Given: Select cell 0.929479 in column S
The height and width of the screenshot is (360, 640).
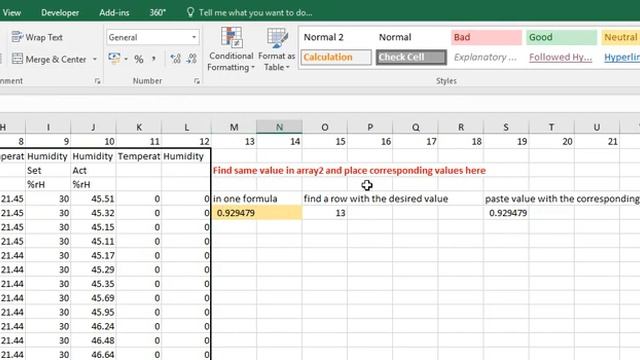Looking at the screenshot, I should 506,213.
